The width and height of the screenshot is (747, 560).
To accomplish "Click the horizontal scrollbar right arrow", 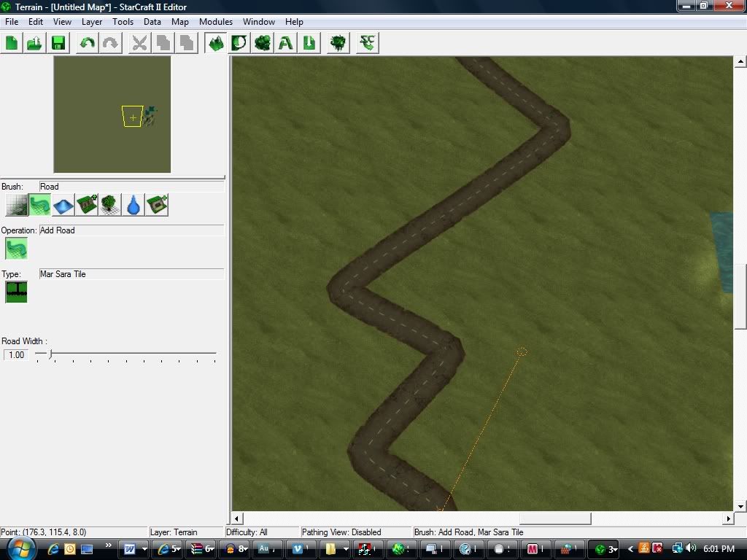I will point(728,518).
